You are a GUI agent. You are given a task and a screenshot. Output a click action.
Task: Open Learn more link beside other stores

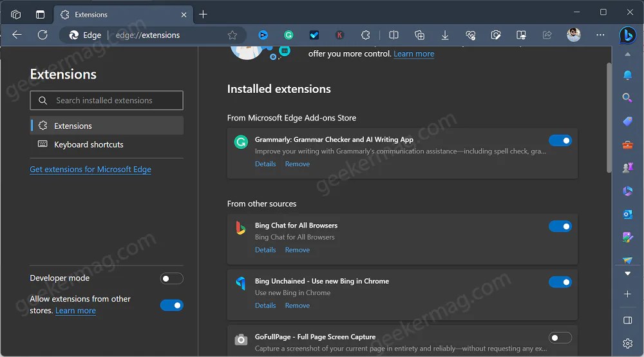(x=75, y=311)
